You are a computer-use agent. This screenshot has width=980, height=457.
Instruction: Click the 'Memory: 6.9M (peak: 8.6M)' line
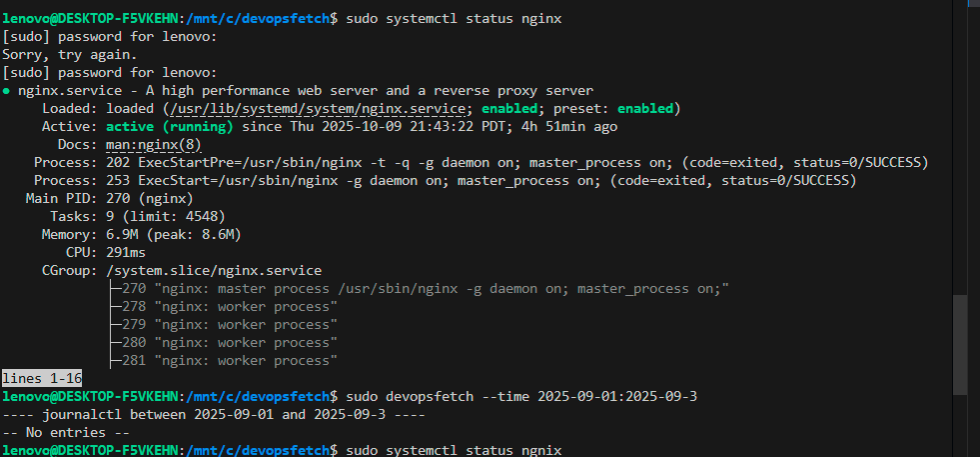pyautogui.click(x=141, y=235)
